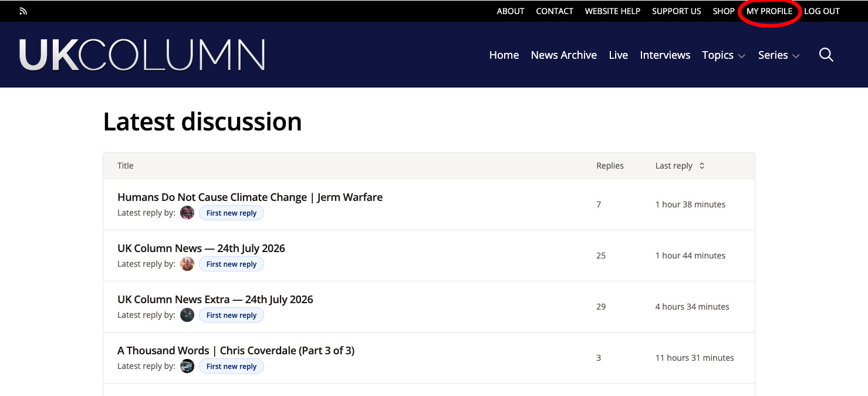868x396 pixels.
Task: Expand the Topics dropdown menu
Action: (724, 55)
